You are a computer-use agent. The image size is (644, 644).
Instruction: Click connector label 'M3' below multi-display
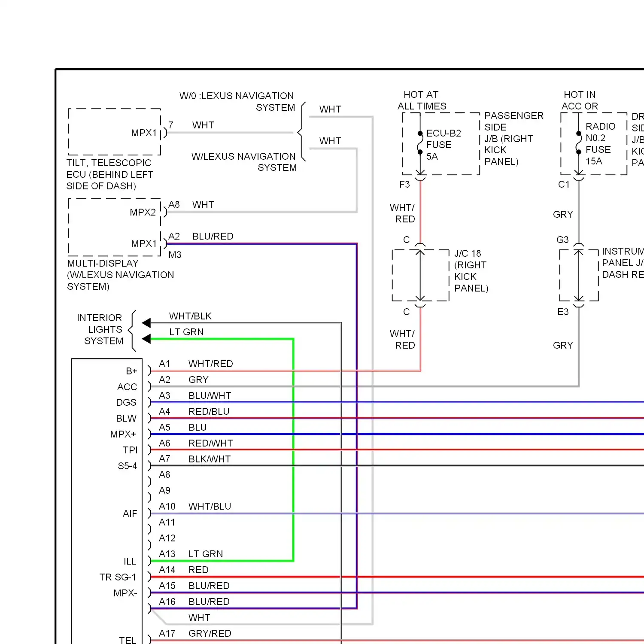click(x=175, y=255)
